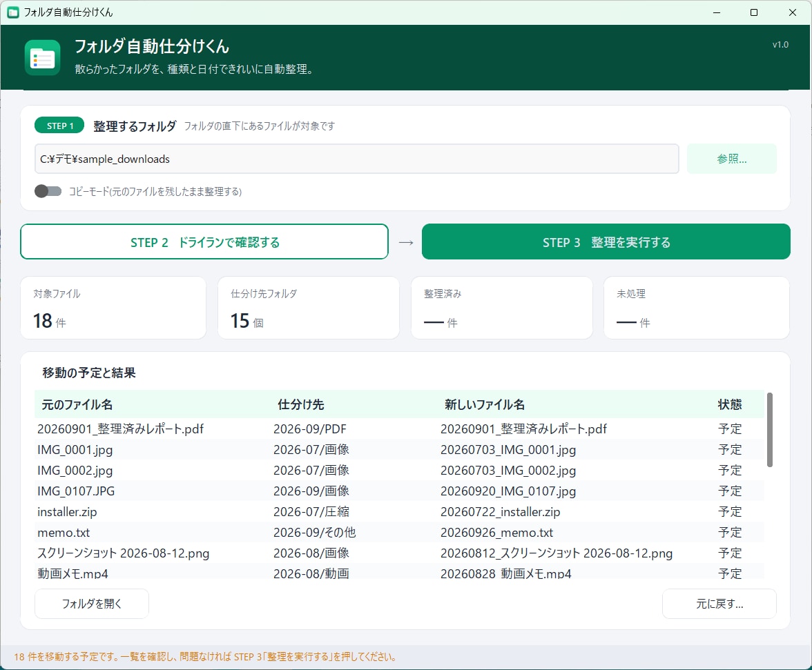Viewport: 812px width, 670px height.
Task: Select the 動画メモ.mp4 original file name
Action: pos(72,573)
